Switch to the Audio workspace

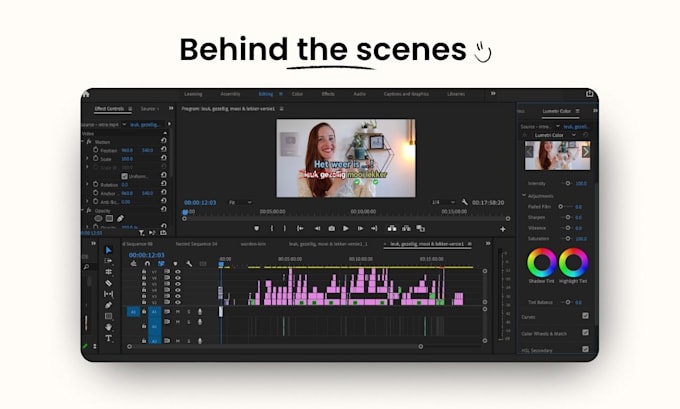click(x=360, y=94)
